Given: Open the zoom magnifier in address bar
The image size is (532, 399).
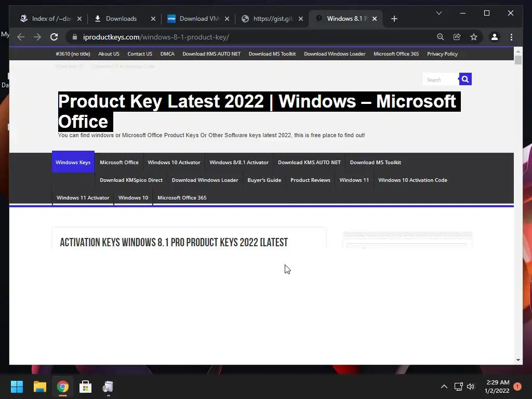Looking at the screenshot, I should point(441,37).
